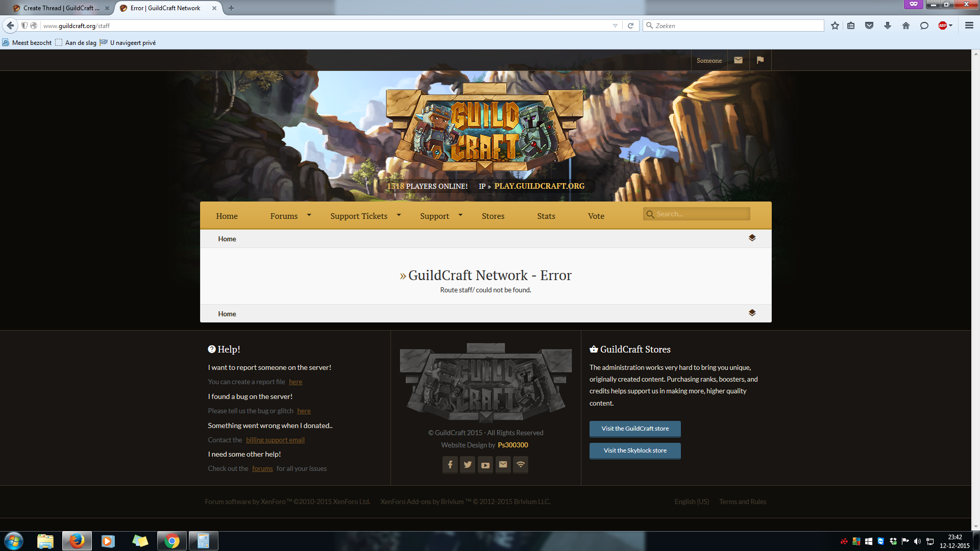Go to Firefox home page icon
The image size is (980, 551).
906,26
